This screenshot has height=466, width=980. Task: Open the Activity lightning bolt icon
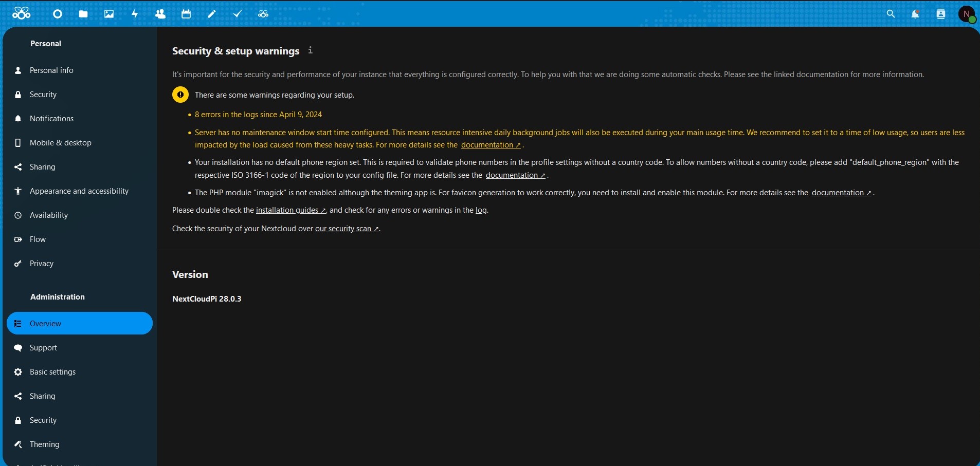coord(135,14)
